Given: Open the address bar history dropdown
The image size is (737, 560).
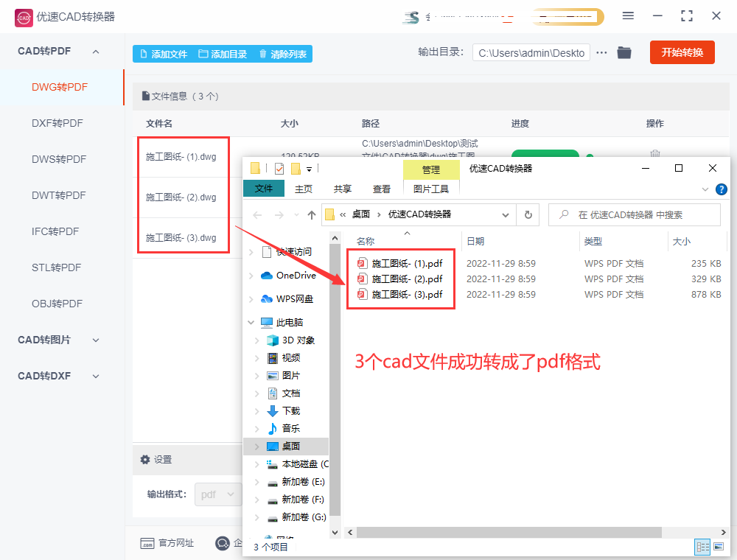Looking at the screenshot, I should 506,215.
